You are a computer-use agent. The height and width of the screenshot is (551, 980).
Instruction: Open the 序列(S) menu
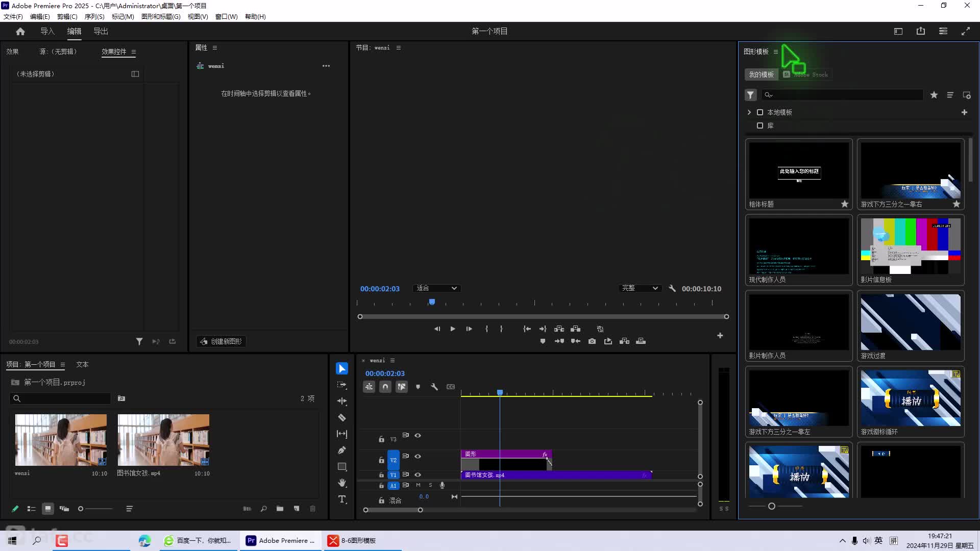click(x=94, y=16)
